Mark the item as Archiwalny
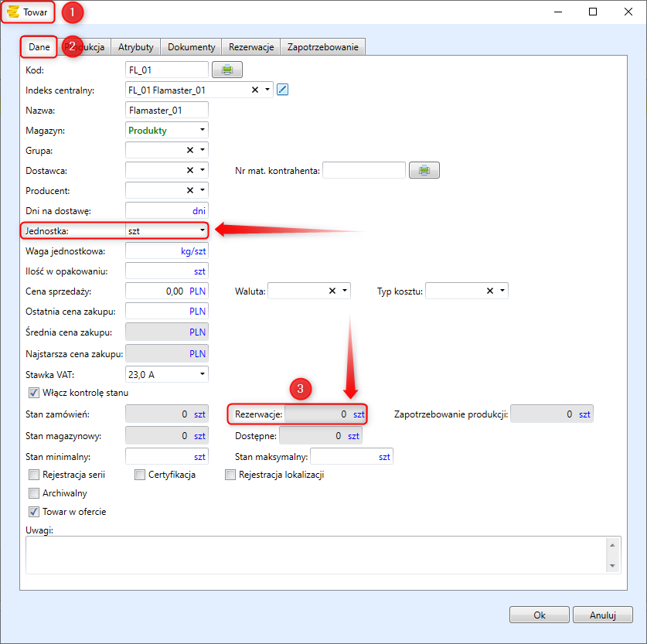Image resolution: width=647 pixels, height=644 pixels. click(x=33, y=493)
